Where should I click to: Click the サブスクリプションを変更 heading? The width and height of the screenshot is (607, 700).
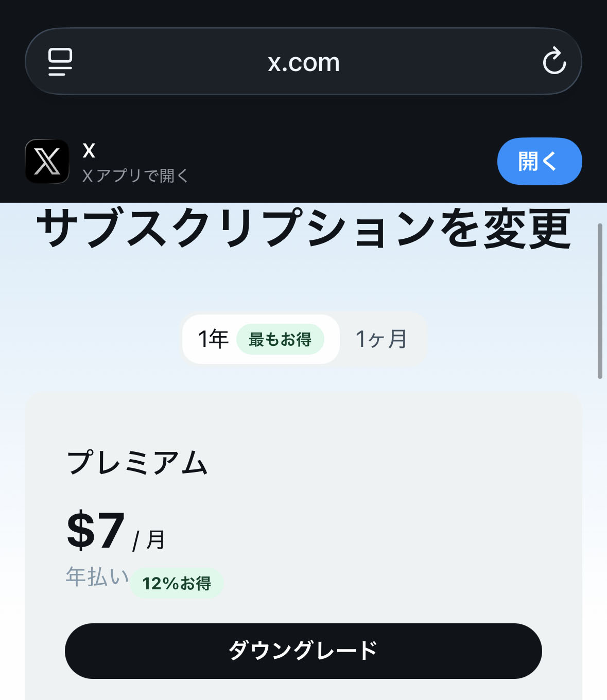pos(304,229)
